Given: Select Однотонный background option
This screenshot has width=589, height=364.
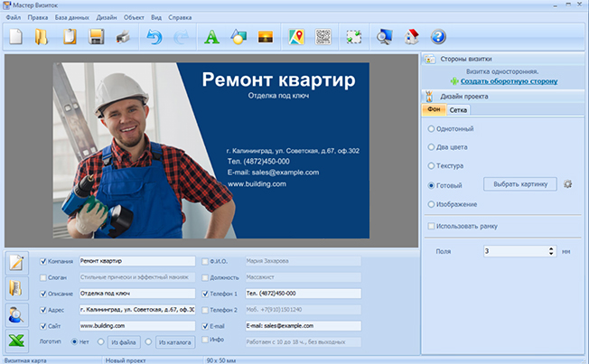Looking at the screenshot, I should [431, 129].
